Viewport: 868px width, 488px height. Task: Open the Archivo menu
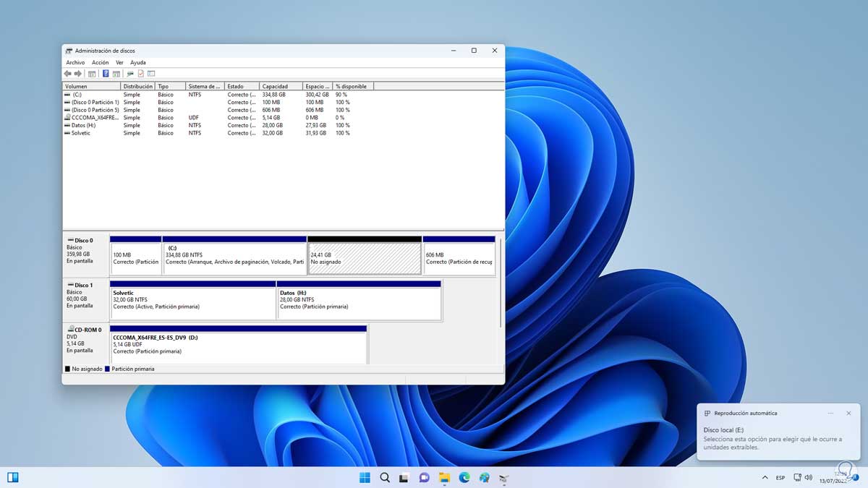(75, 63)
